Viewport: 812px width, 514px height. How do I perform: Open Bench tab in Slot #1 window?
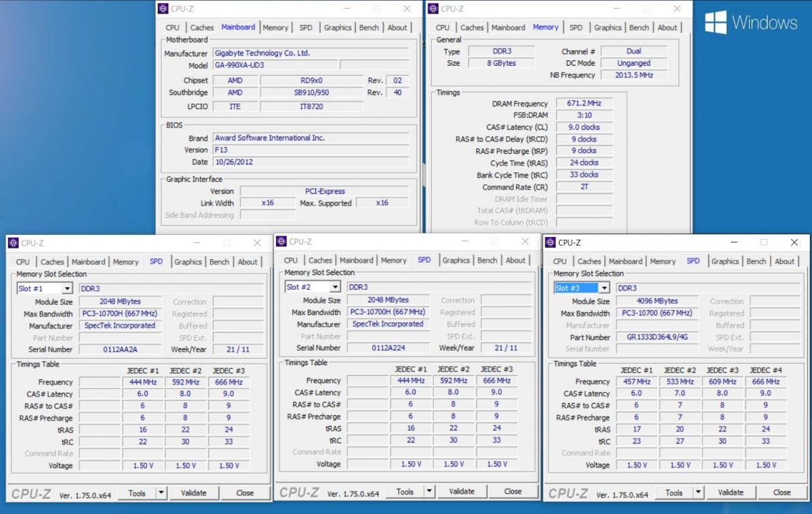coord(219,262)
